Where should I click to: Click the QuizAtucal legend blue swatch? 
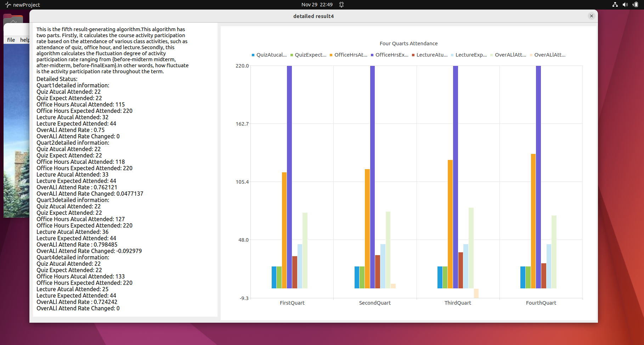pyautogui.click(x=253, y=55)
